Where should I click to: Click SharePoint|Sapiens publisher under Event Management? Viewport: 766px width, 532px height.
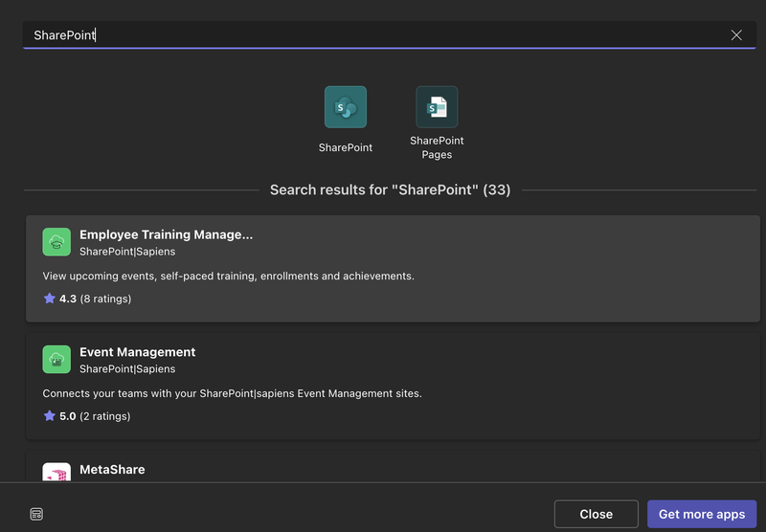[127, 369]
